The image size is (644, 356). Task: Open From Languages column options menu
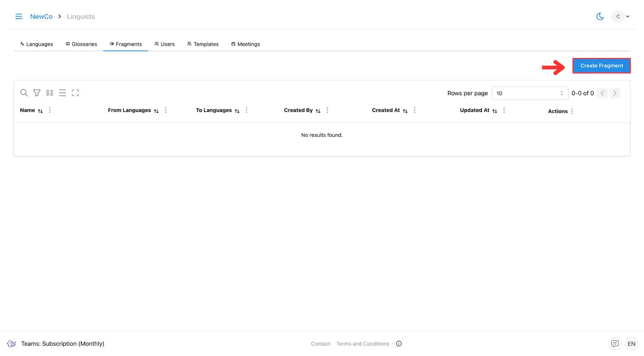pyautogui.click(x=166, y=110)
